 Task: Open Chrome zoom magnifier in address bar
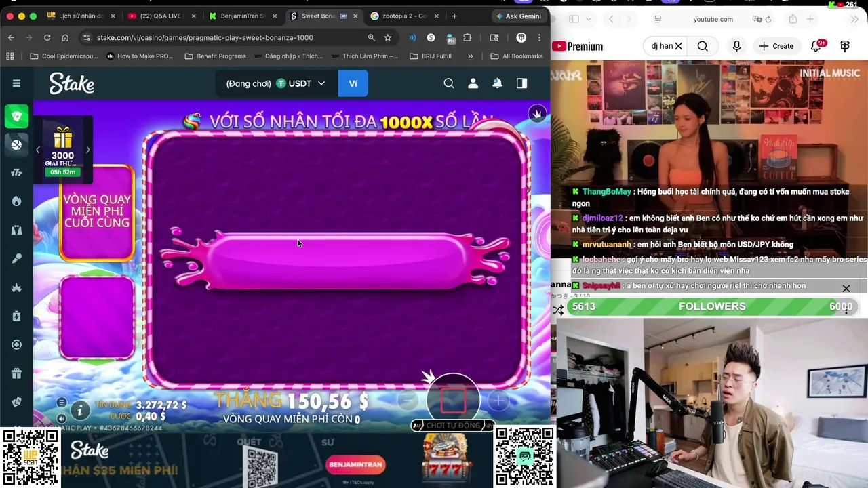[371, 37]
